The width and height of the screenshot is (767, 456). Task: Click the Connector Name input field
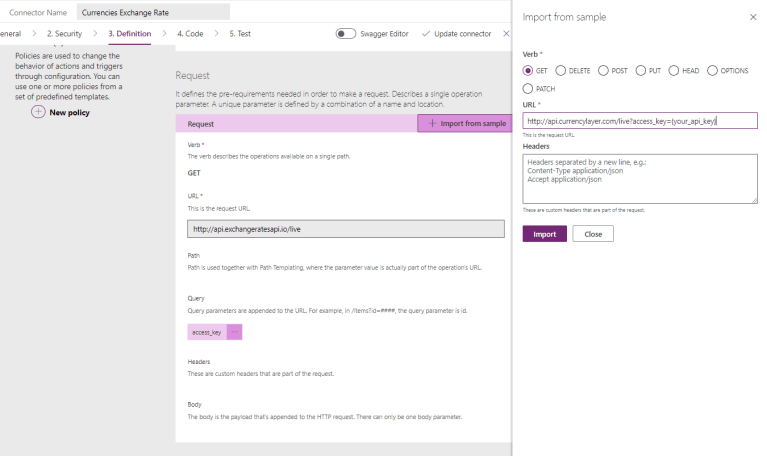pos(153,12)
